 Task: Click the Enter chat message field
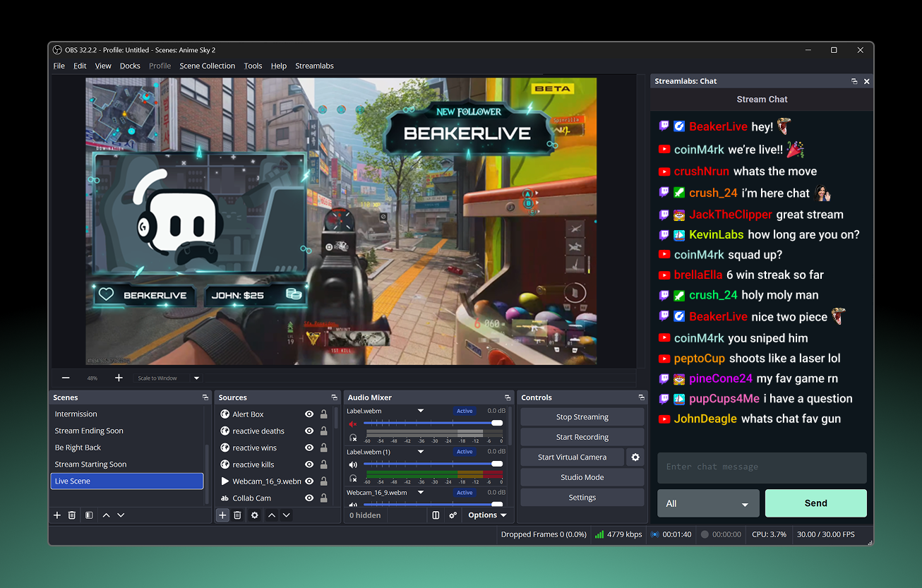tap(762, 467)
